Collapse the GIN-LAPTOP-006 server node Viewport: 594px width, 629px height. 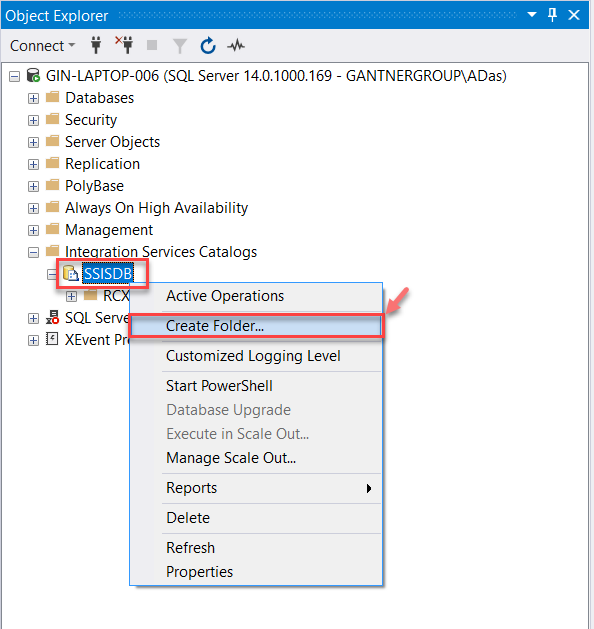point(14,76)
